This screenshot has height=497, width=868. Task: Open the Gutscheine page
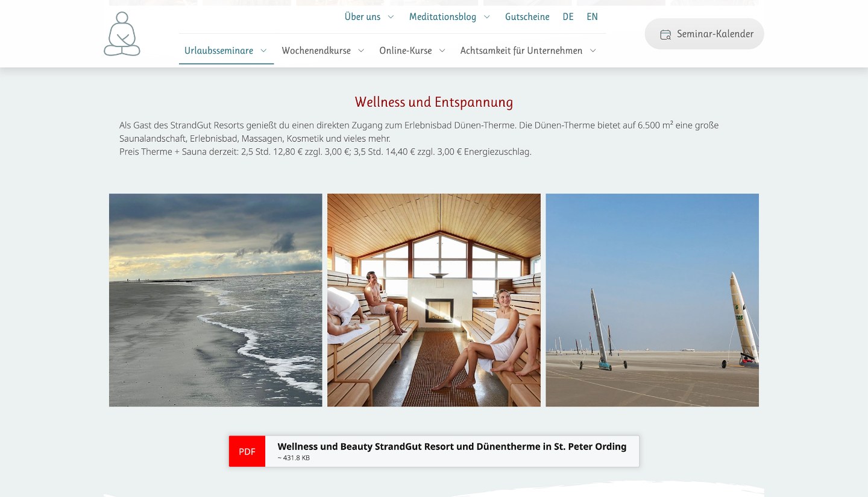point(527,17)
